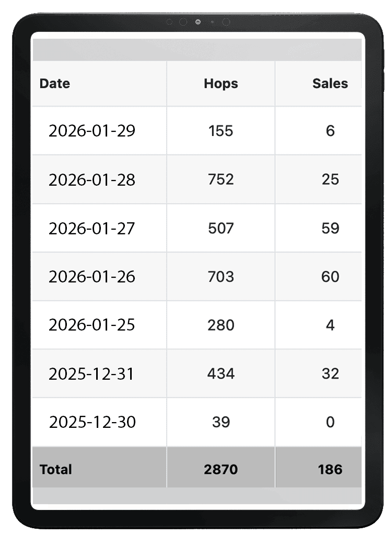Click the 507 hops value
This screenshot has width=392, height=545.
coord(221,228)
